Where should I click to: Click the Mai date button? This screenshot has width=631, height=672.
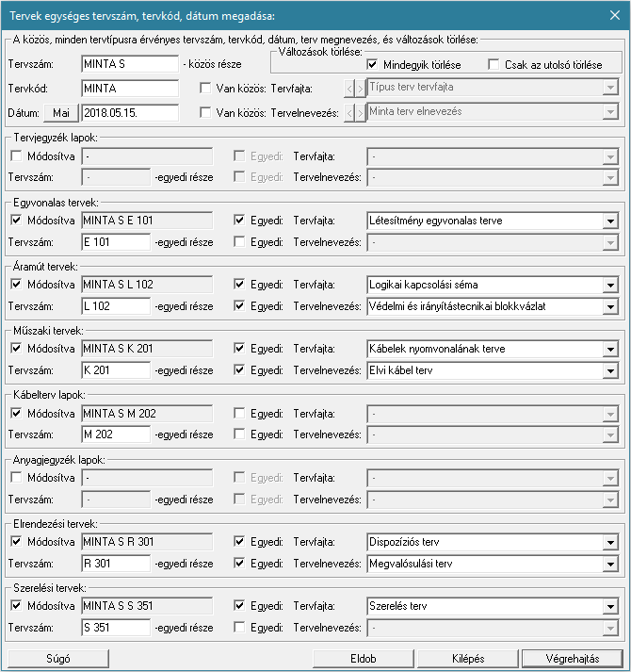61,113
